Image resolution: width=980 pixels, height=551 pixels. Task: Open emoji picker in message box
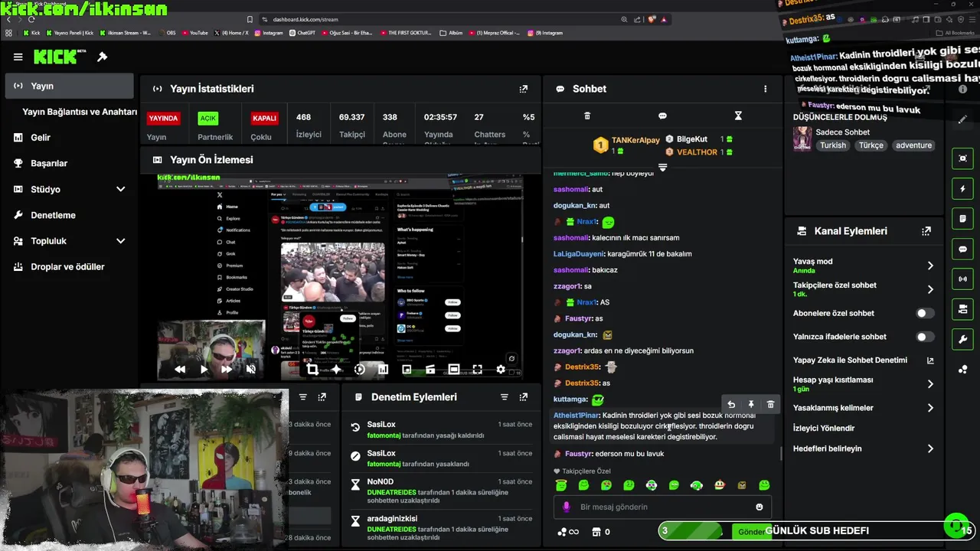click(759, 507)
